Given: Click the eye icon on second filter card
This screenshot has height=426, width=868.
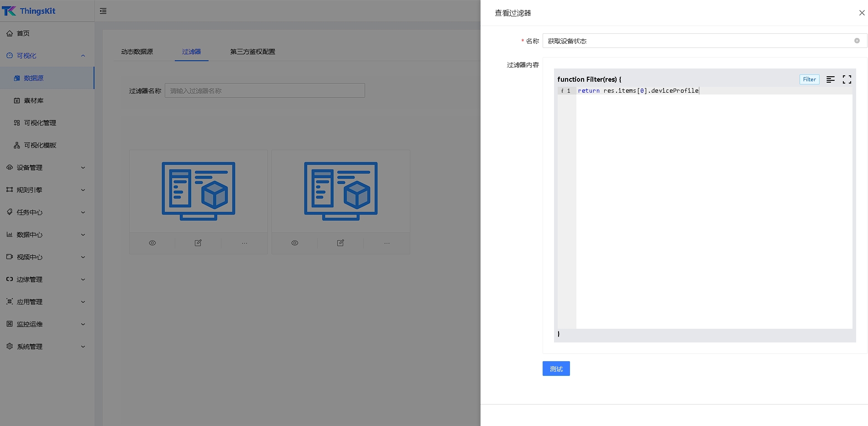Looking at the screenshot, I should click(295, 243).
